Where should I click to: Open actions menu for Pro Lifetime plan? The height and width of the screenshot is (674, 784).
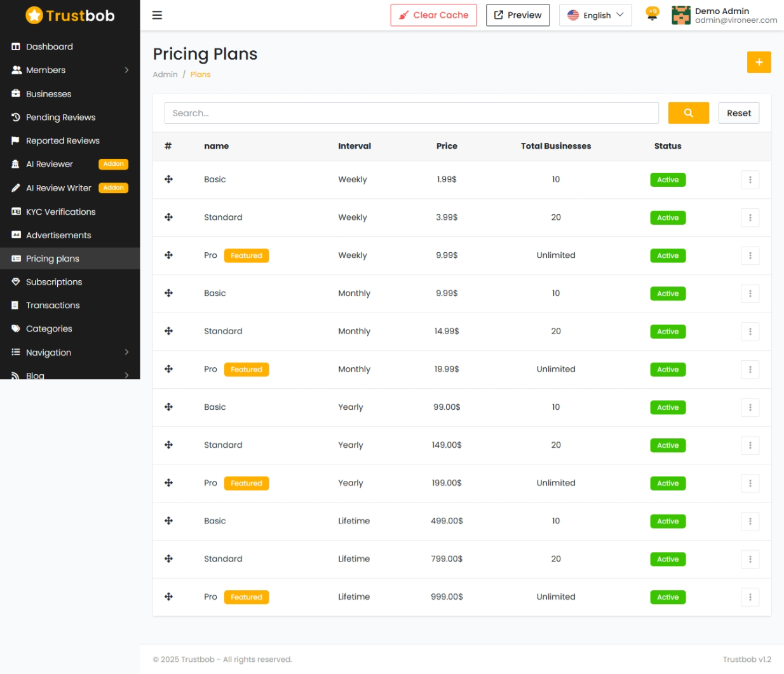750,597
